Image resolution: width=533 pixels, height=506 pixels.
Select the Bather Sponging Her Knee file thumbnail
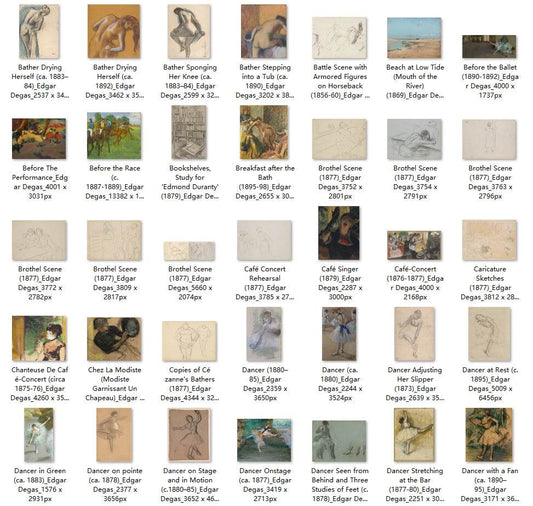pyautogui.click(x=189, y=31)
